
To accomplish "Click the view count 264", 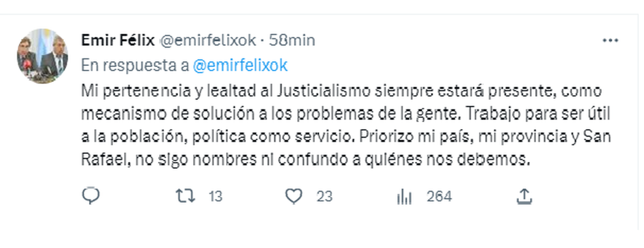I will [x=439, y=197].
